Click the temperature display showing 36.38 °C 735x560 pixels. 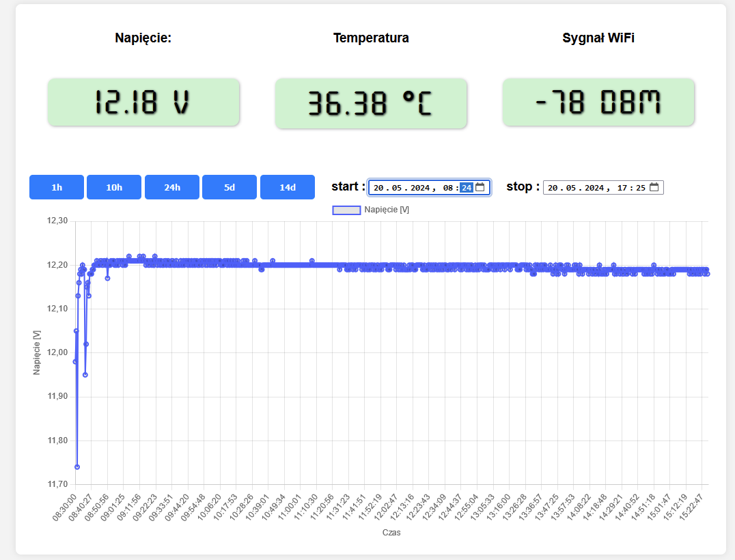click(x=370, y=102)
